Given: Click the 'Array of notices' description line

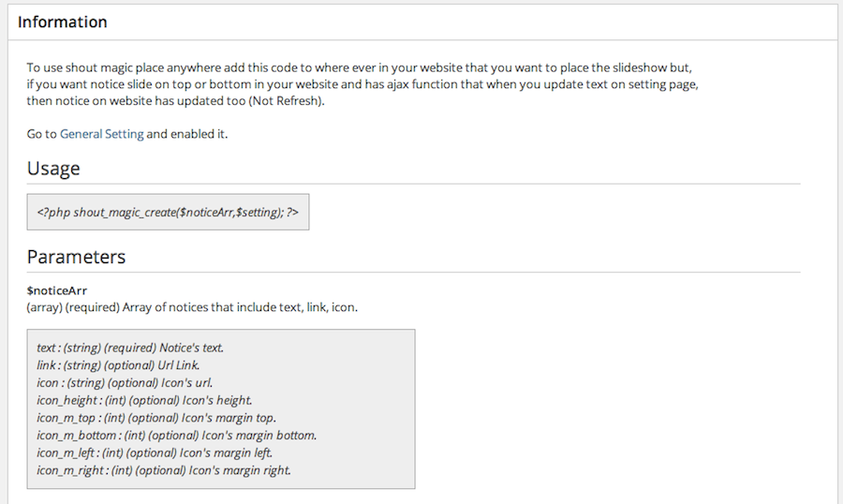Looking at the screenshot, I should click(192, 307).
